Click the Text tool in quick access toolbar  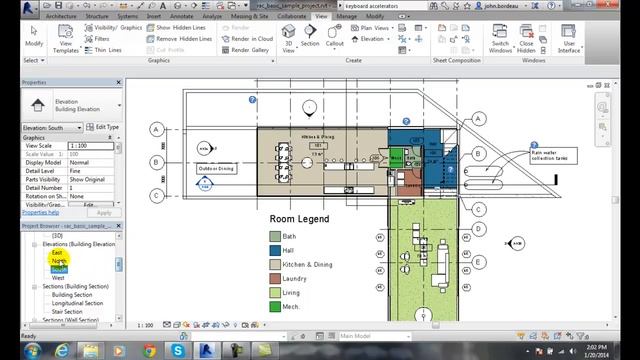[x=163, y=6]
